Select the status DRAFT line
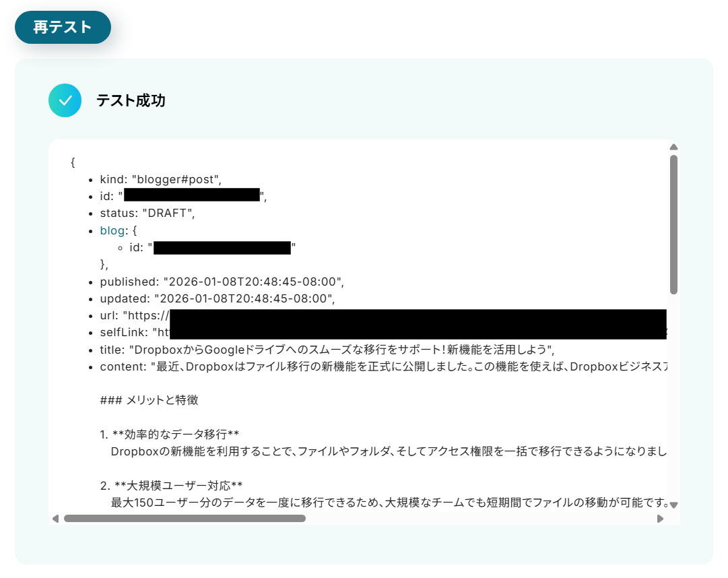This screenshot has height=578, width=728. pos(147,213)
